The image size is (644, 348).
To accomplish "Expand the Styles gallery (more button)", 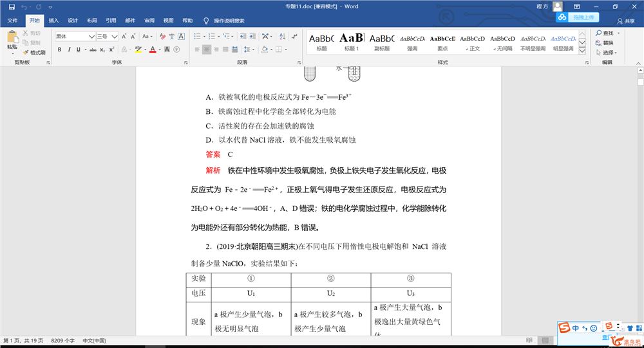I will (x=582, y=51).
